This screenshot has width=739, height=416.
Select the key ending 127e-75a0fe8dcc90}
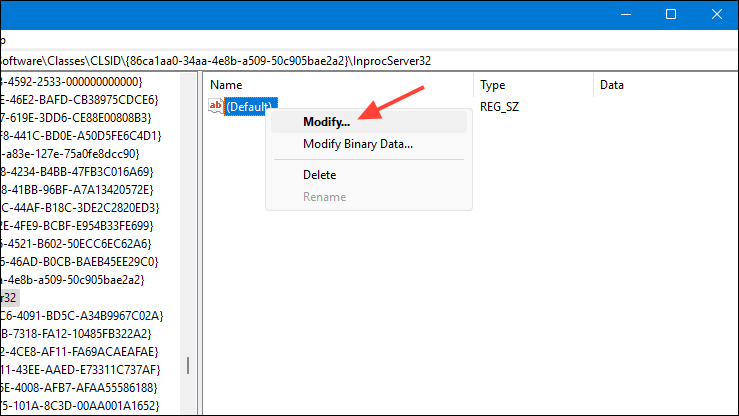[x=70, y=154]
